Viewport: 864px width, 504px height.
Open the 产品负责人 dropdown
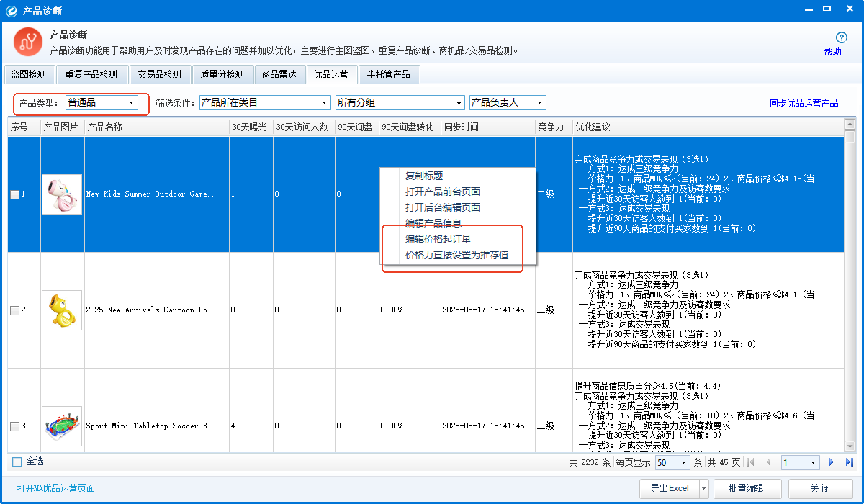507,103
